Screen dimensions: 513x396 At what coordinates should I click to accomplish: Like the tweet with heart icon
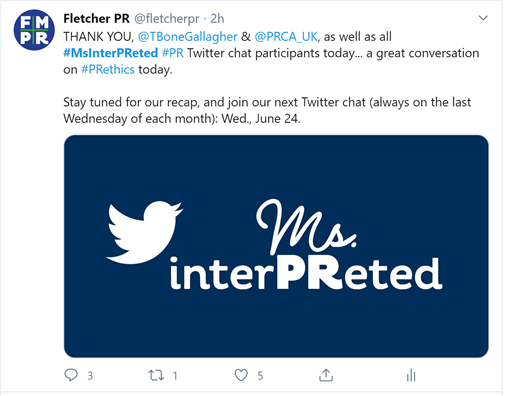pyautogui.click(x=241, y=376)
